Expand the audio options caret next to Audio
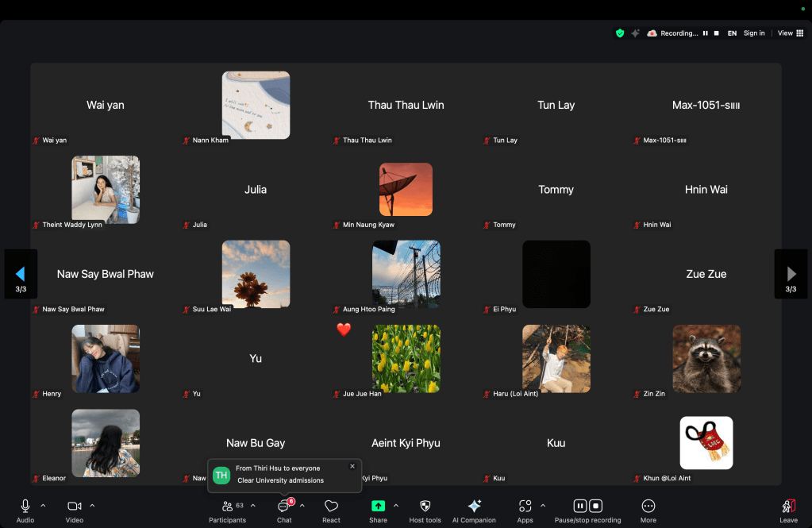 [43, 505]
